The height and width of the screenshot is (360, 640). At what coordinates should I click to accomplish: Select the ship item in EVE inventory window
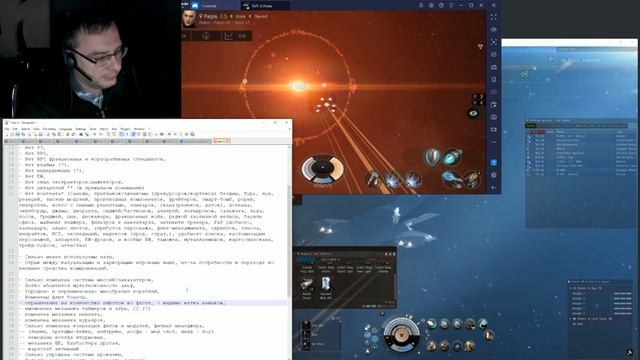click(307, 284)
